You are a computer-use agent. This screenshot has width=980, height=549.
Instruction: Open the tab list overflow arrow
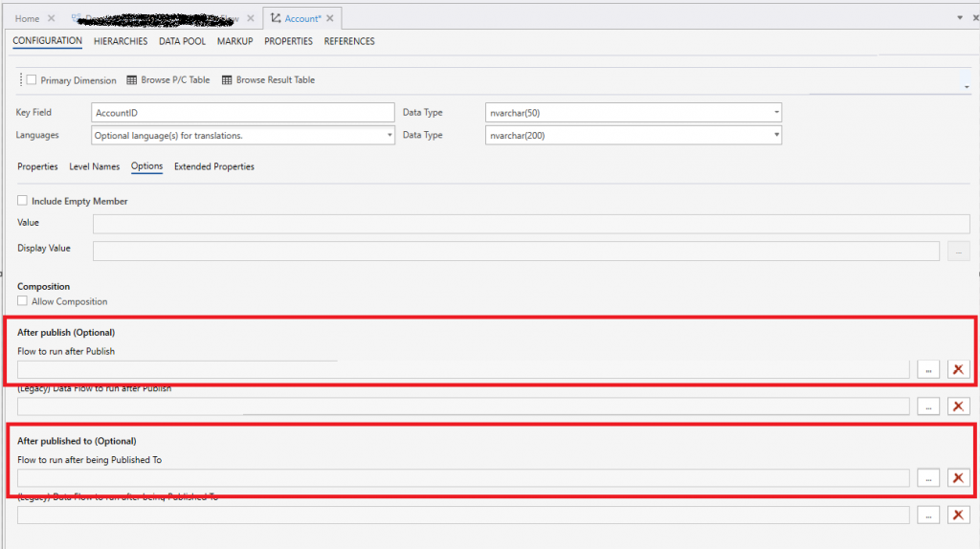(x=960, y=18)
